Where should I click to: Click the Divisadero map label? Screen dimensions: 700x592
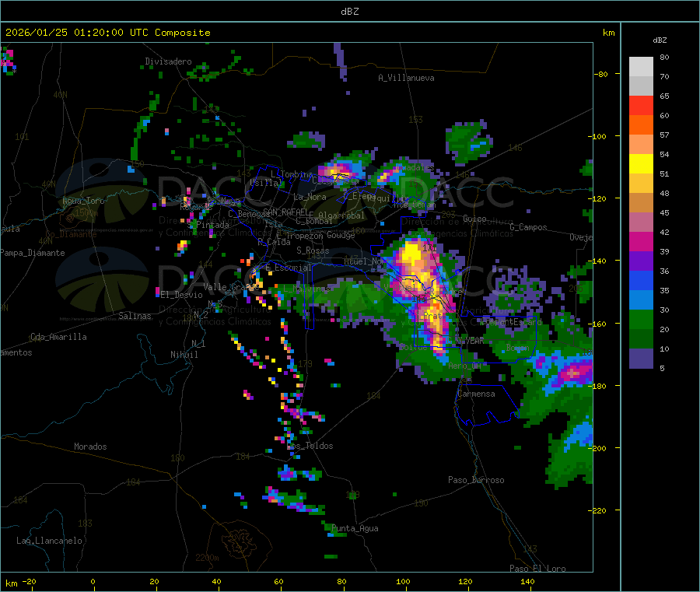point(168,61)
